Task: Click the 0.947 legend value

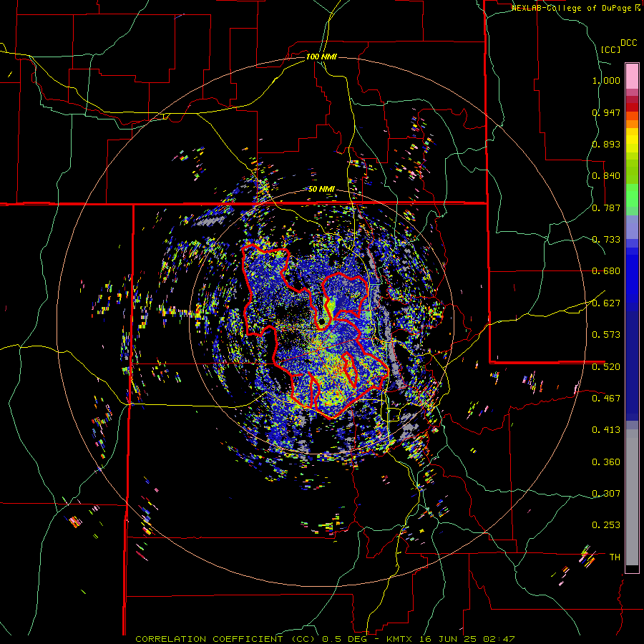Action: (606, 112)
